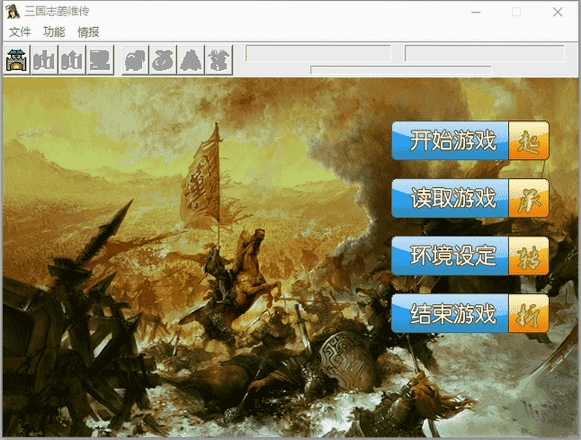Click the grayed-out monitor-shaped toolbar icon
Viewport: 581px width, 440px height.
(x=100, y=60)
